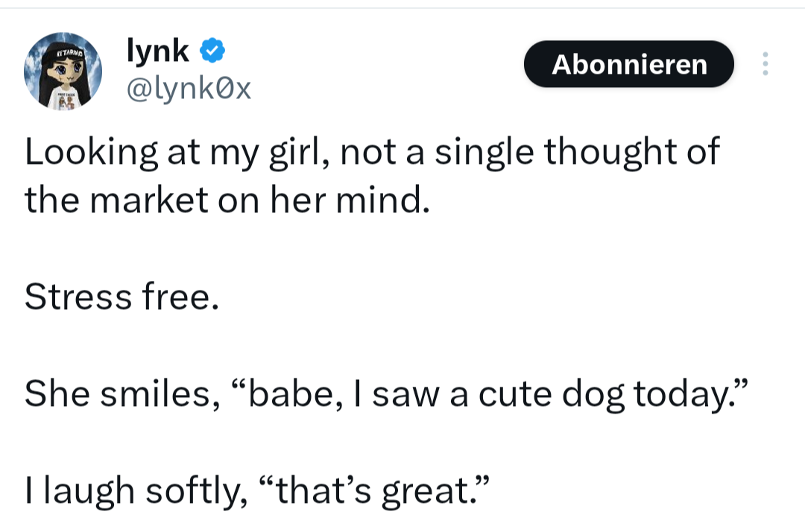Click the line starting "She smiles"

pyautogui.click(x=385, y=395)
